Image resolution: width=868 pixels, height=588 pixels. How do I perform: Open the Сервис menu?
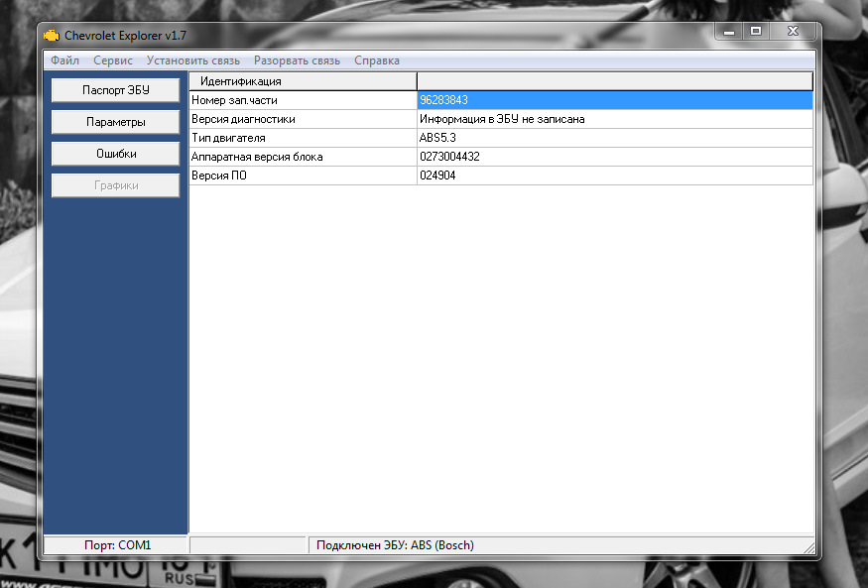tap(113, 60)
